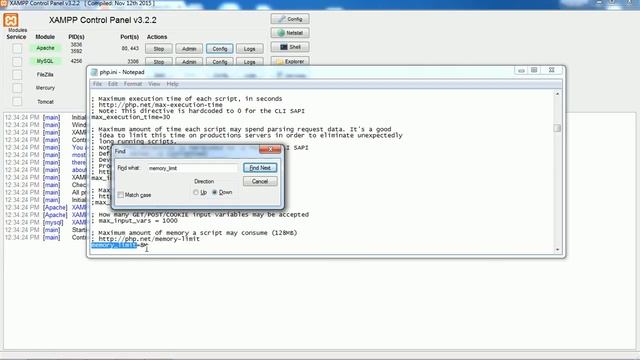Viewport: 640px width, 360px height.
Task: Open the File menu in Notepad
Action: tap(97, 84)
